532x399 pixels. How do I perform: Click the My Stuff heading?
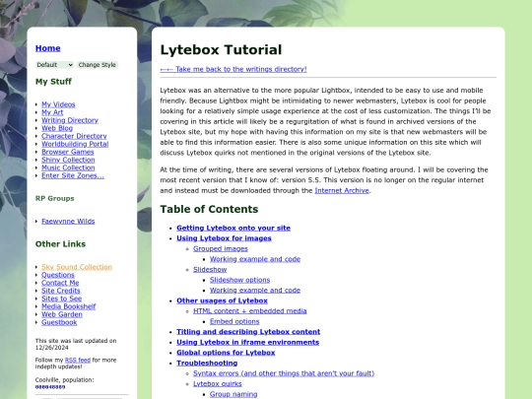pos(53,82)
